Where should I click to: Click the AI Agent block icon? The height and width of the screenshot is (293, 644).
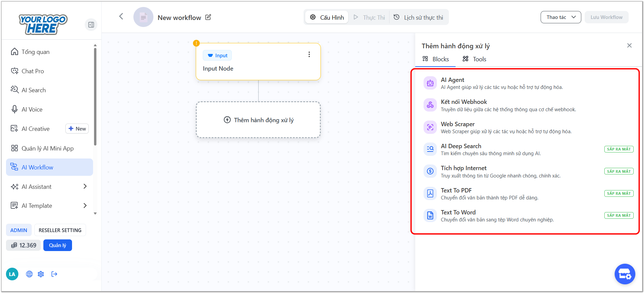click(430, 83)
